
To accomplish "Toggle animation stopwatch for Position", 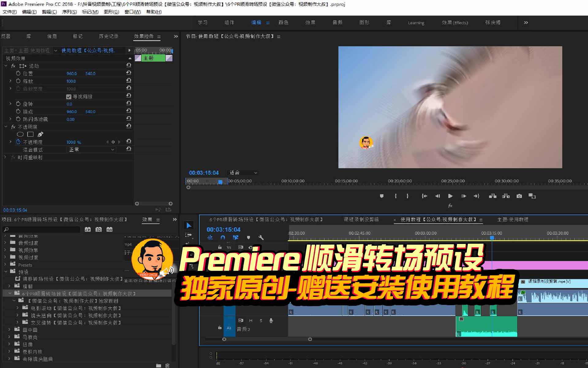I will (18, 73).
